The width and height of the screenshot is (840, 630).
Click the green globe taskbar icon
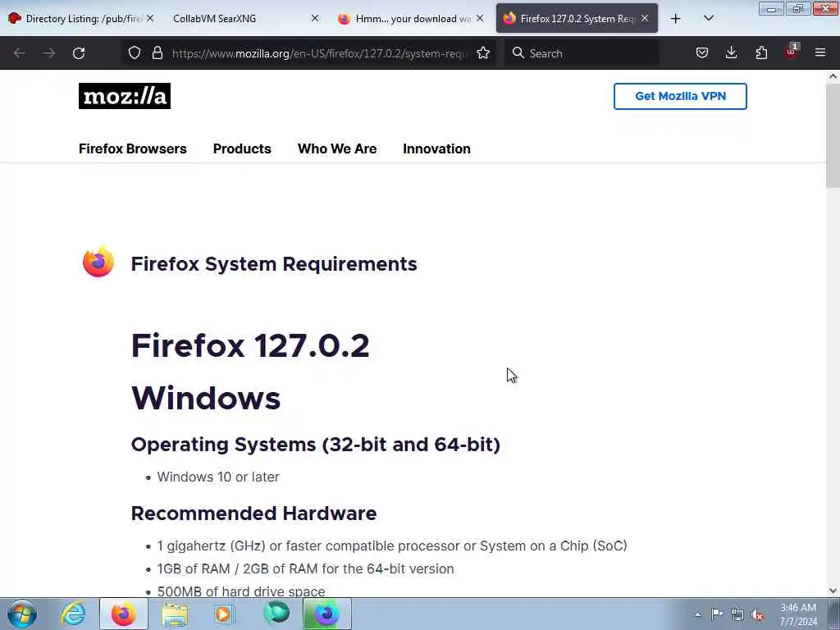point(276,613)
